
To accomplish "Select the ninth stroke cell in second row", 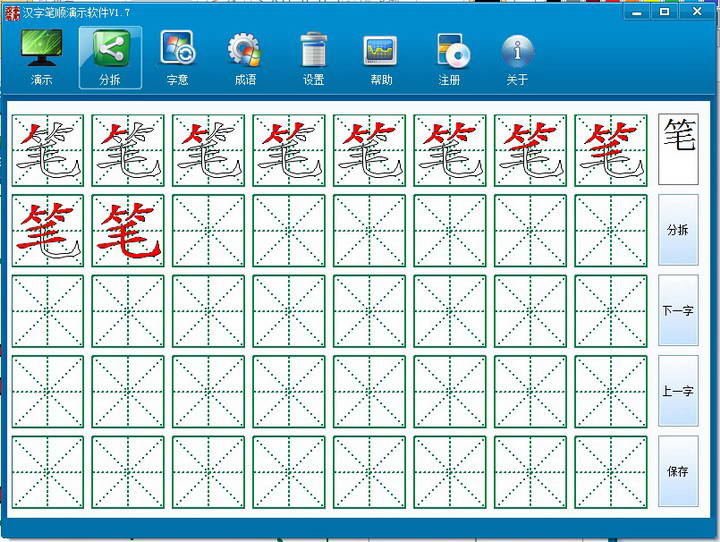I will 48,230.
